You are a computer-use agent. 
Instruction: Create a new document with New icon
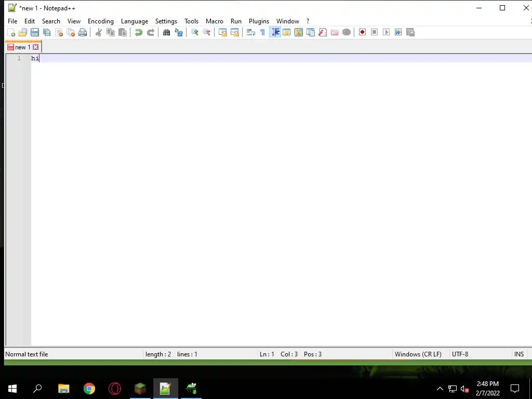pyautogui.click(x=11, y=32)
